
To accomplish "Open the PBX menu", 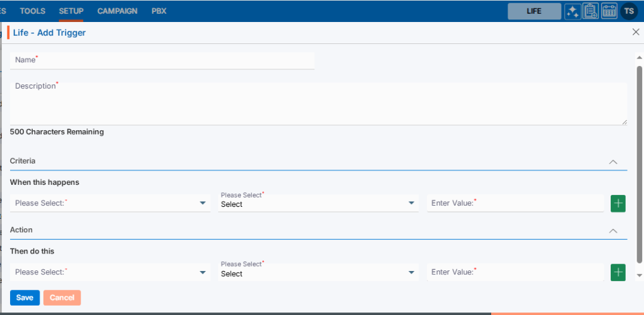I will pyautogui.click(x=159, y=11).
